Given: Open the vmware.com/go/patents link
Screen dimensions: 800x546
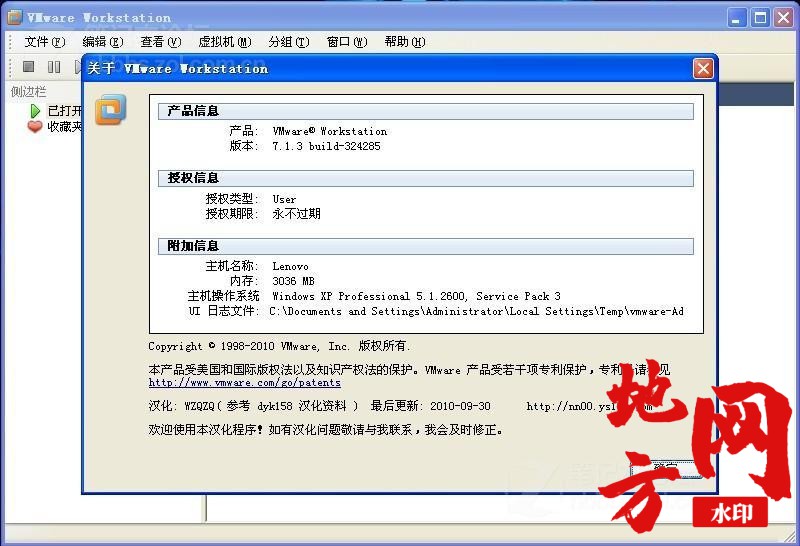Looking at the screenshot, I should point(244,383).
